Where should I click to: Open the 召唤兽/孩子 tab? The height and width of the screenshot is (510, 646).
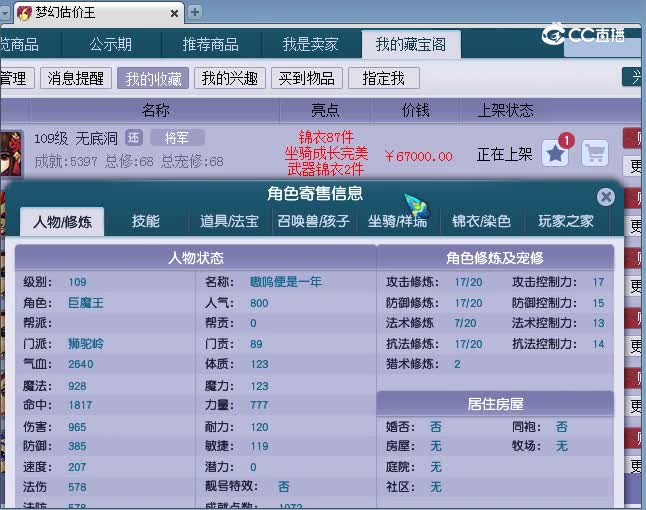click(314, 221)
